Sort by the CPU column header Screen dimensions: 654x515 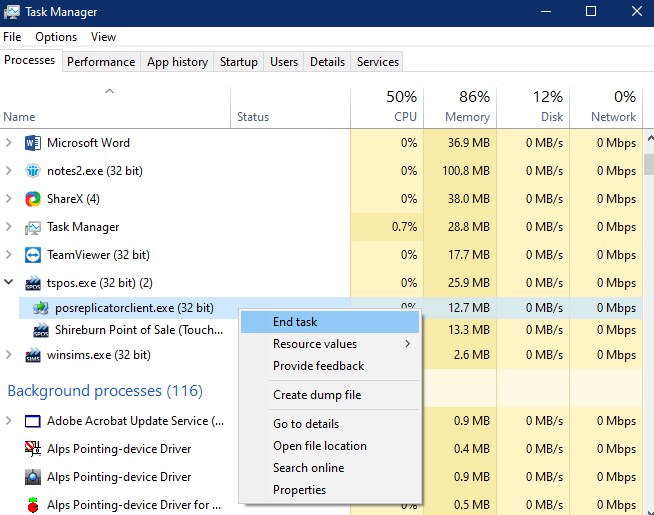[387, 107]
